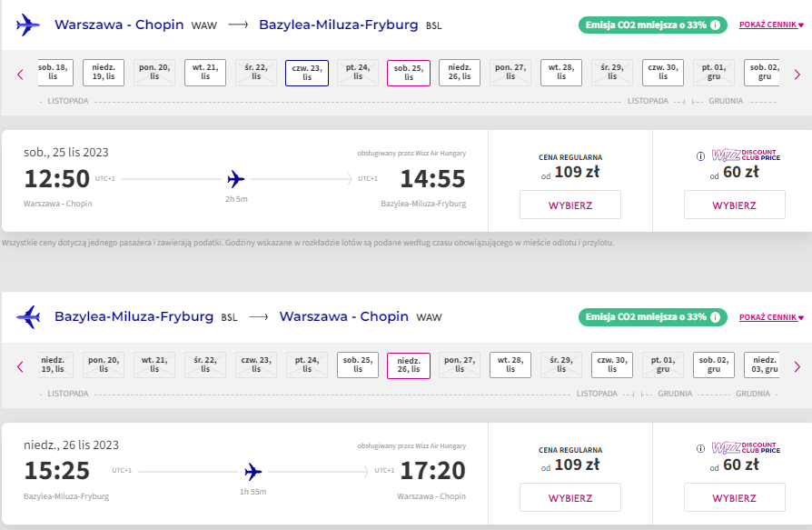Show next dates in return date carousel

[797, 366]
